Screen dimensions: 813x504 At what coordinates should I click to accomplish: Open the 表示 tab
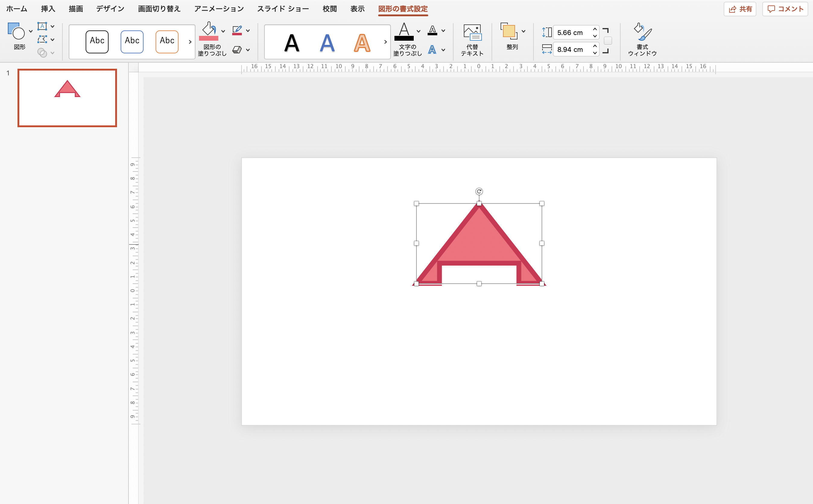[x=357, y=9]
